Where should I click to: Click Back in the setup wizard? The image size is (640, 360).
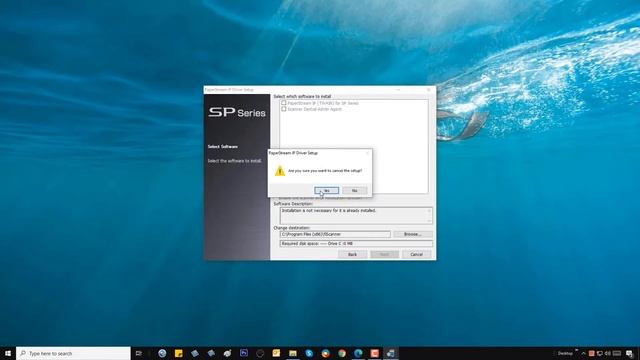[x=352, y=254]
